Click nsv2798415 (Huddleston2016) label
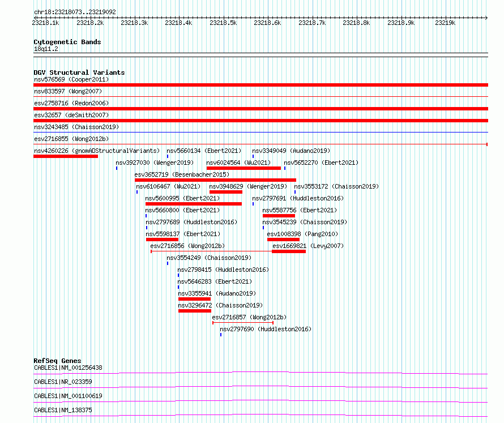This screenshot has width=504, height=423. coord(223,270)
